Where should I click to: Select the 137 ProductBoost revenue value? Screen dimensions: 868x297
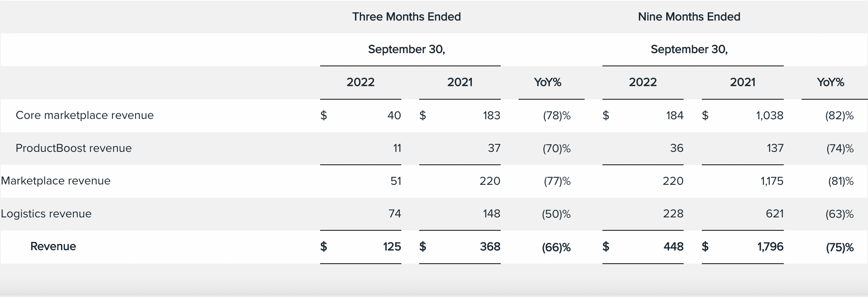(775, 148)
